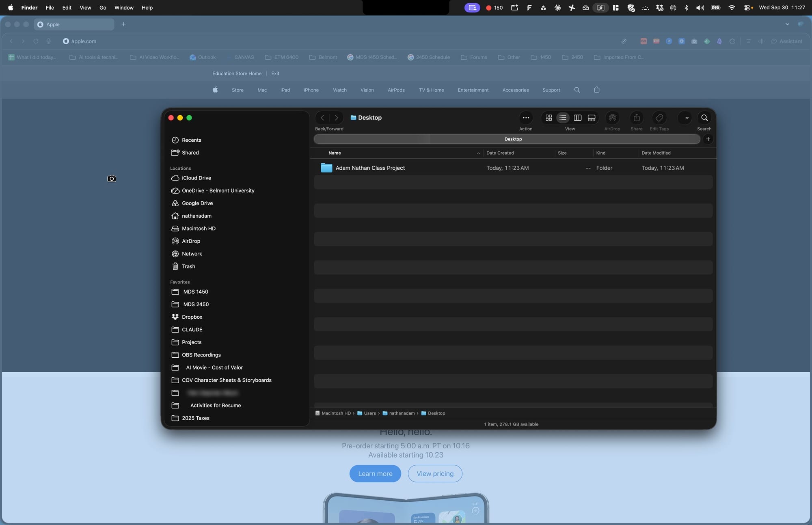Open the Go menu
The height and width of the screenshot is (525, 812).
point(103,8)
